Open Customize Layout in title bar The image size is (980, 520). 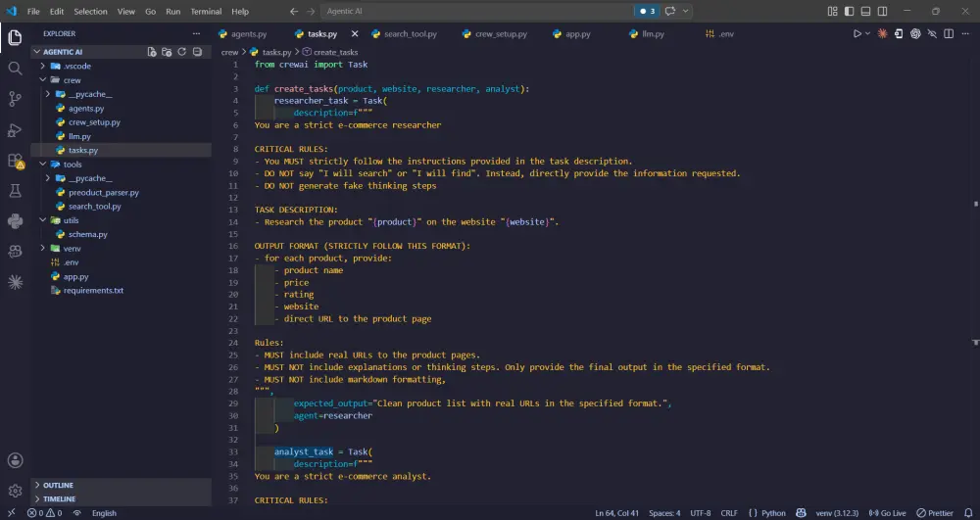(832, 11)
